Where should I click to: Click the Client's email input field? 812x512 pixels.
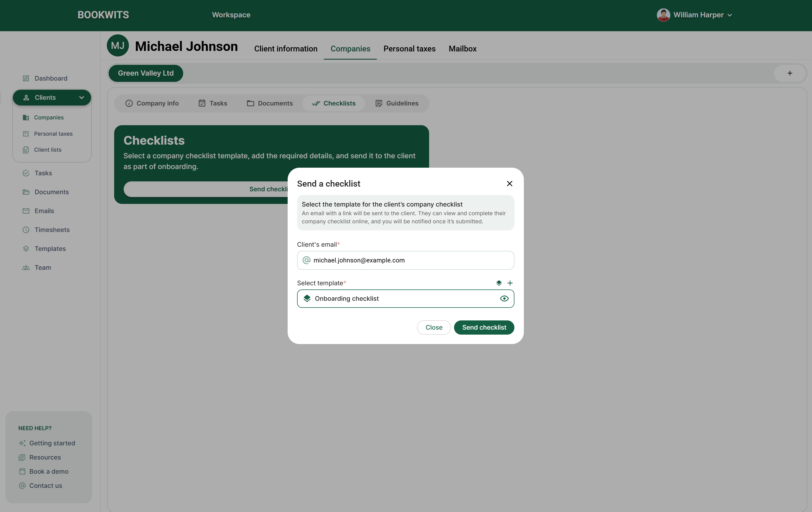(405, 260)
